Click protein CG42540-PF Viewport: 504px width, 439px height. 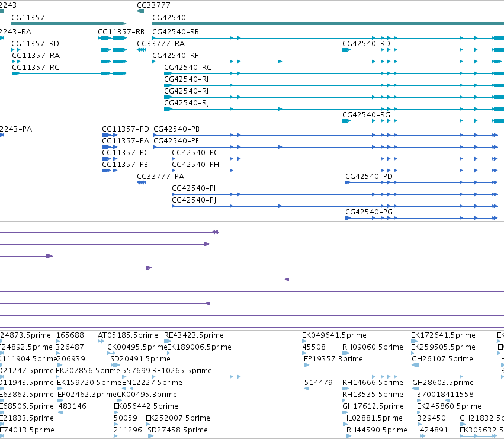176,141
